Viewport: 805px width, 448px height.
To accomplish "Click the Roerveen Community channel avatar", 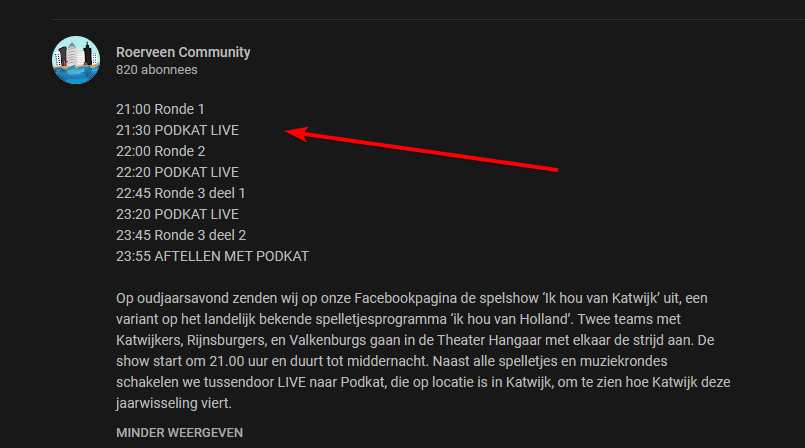I will (76, 60).
